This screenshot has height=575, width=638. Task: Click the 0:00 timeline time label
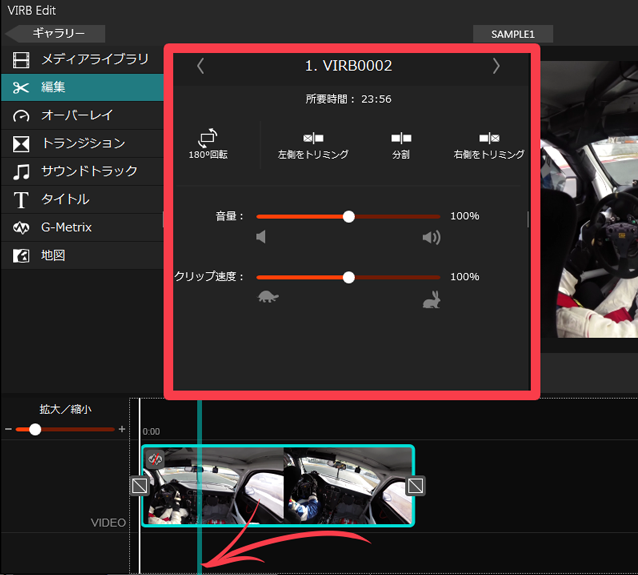click(x=151, y=432)
